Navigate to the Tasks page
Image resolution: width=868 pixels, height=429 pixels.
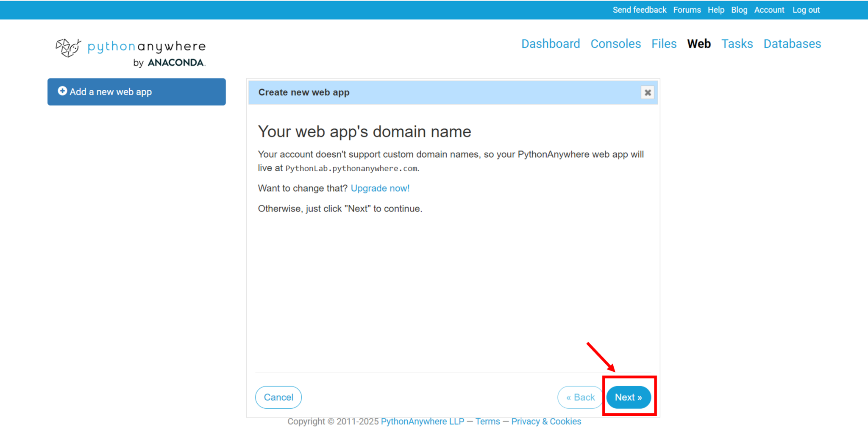pos(737,44)
